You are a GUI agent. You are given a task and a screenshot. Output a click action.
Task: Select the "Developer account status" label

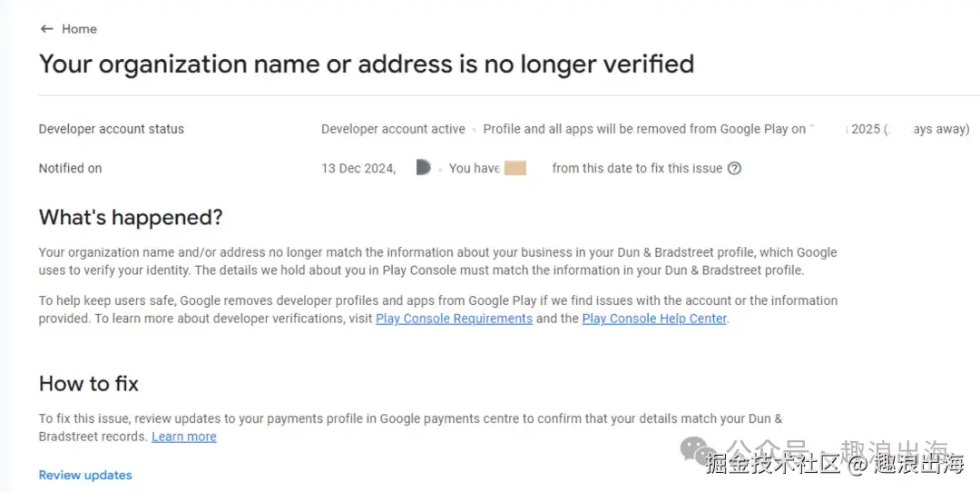coord(112,129)
